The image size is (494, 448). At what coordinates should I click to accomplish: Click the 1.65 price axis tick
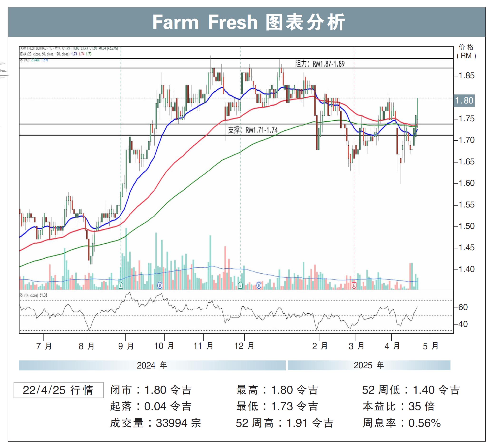467,162
